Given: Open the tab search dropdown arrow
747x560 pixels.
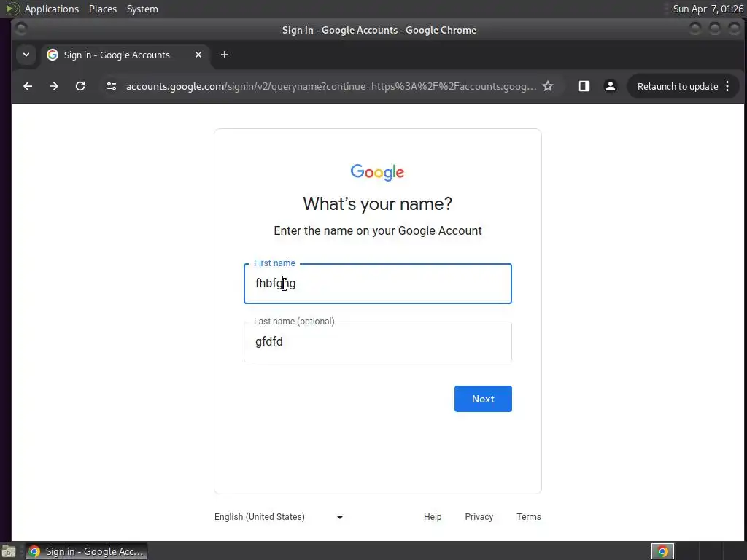Looking at the screenshot, I should tap(26, 55).
